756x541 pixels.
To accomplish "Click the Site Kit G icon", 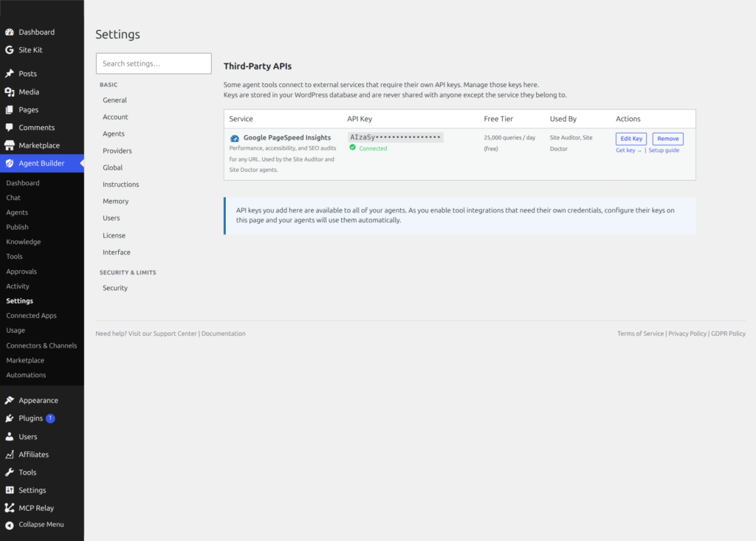I will click(x=9, y=49).
